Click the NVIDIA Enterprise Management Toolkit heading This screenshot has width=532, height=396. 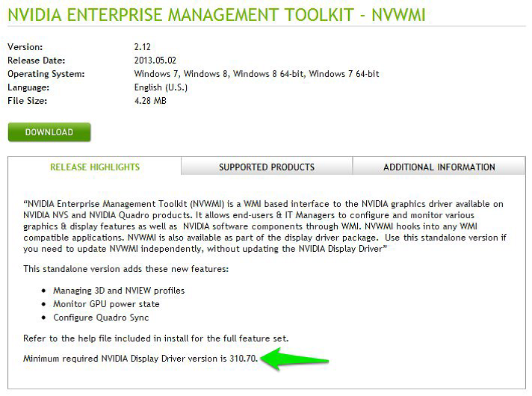point(216,15)
